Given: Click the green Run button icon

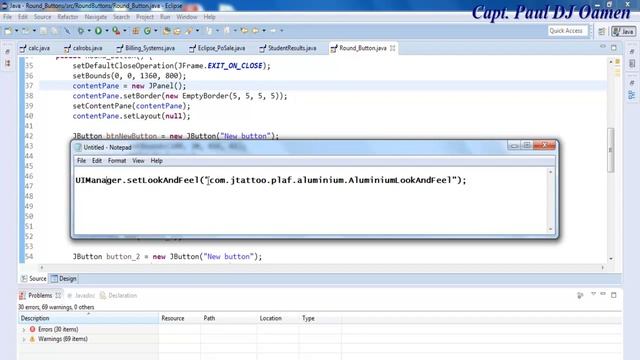Looking at the screenshot, I should click(98, 31).
